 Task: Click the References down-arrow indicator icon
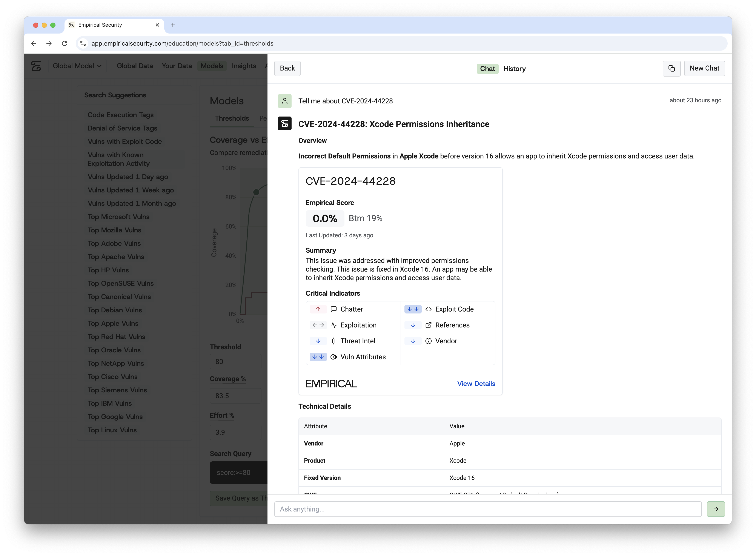413,325
